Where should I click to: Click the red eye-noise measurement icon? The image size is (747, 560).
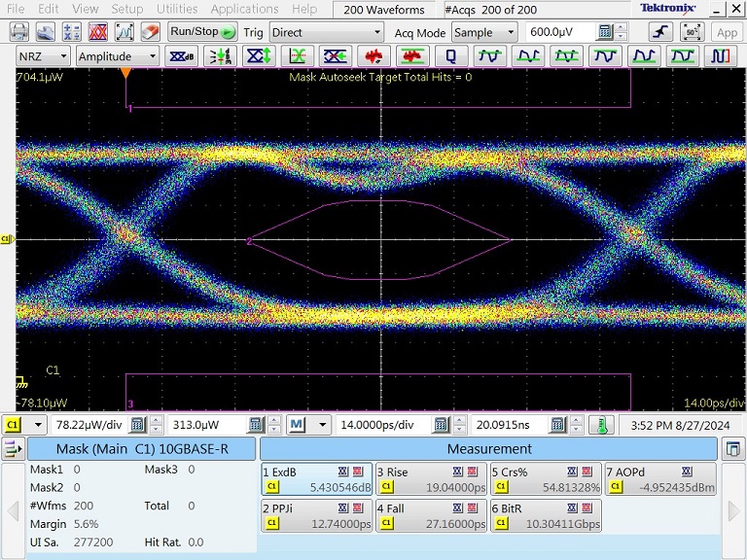coord(374,56)
